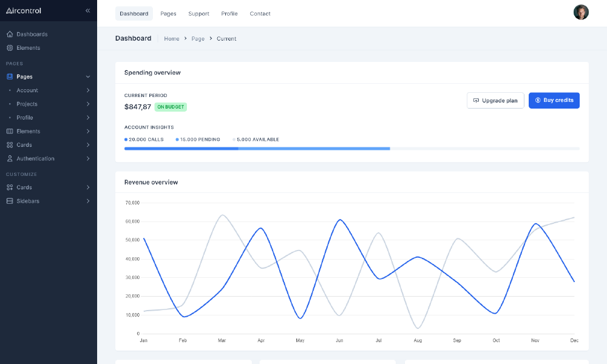The image size is (607, 364).
Task: Click the info icon inside Buy credits button
Action: [537, 100]
